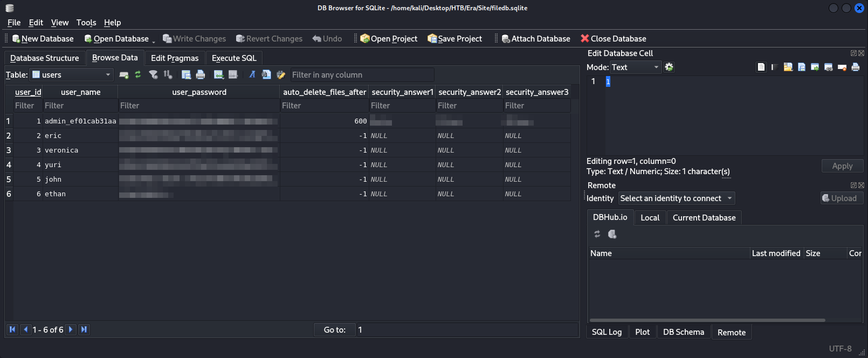Toggle text editor view in Edit Cell

point(761,67)
